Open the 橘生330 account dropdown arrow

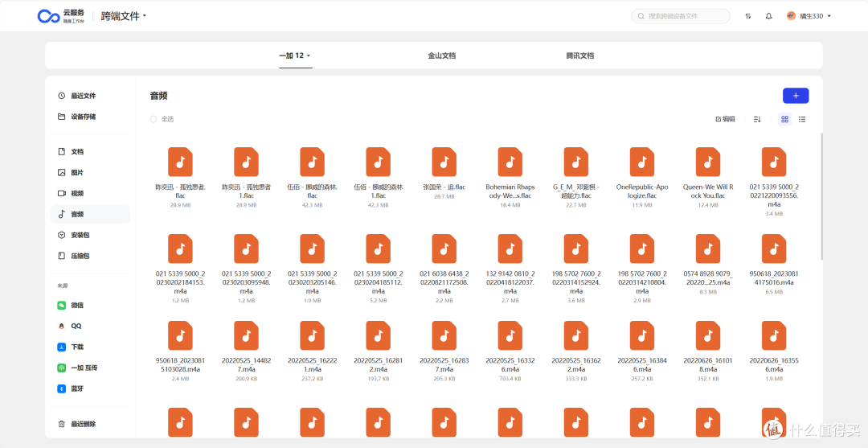click(x=829, y=16)
